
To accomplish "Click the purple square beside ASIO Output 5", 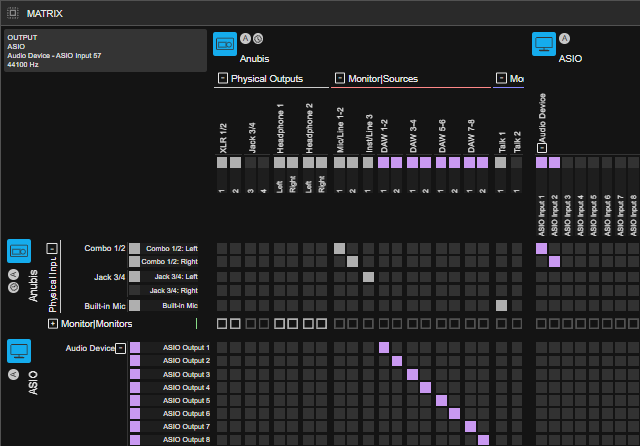I will pyautogui.click(x=135, y=400).
